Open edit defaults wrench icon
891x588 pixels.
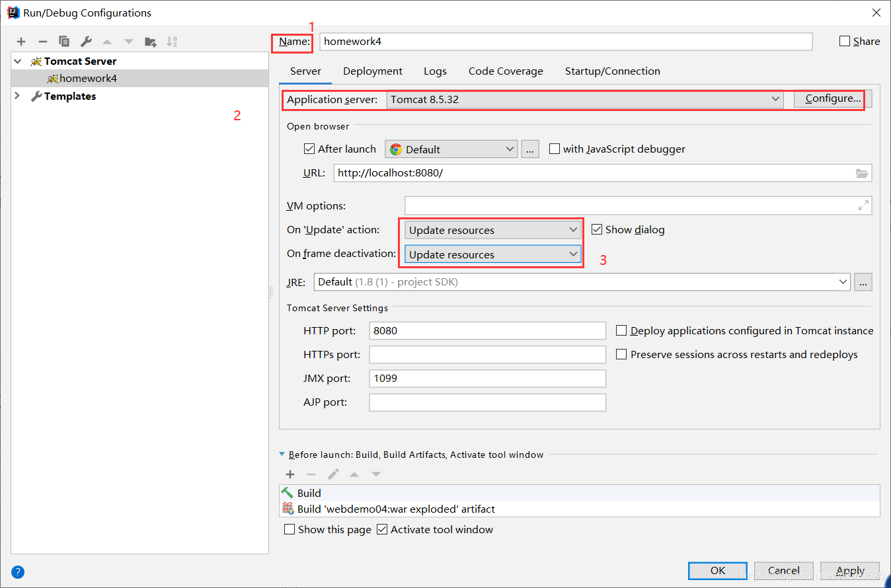click(x=86, y=42)
